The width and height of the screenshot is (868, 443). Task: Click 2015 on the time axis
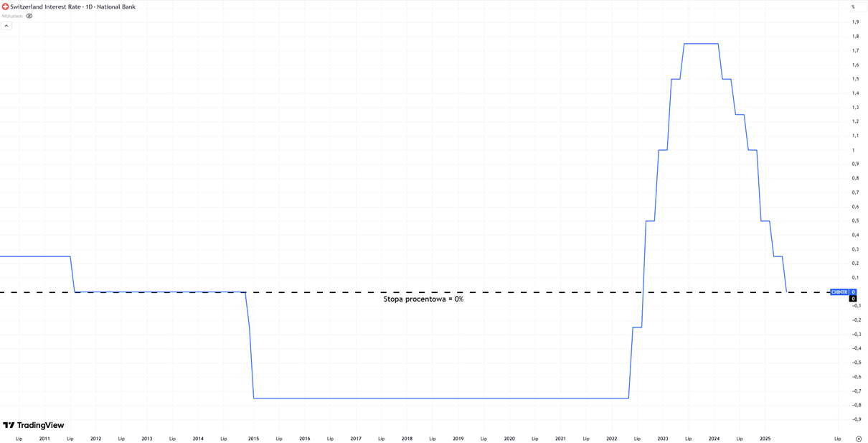tap(253, 439)
